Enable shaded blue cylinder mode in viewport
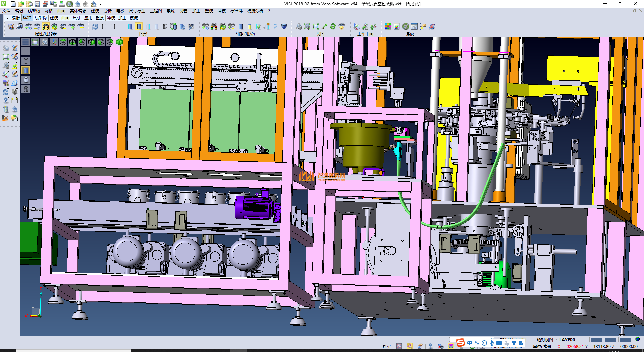This screenshot has width=644, height=352. point(26,70)
